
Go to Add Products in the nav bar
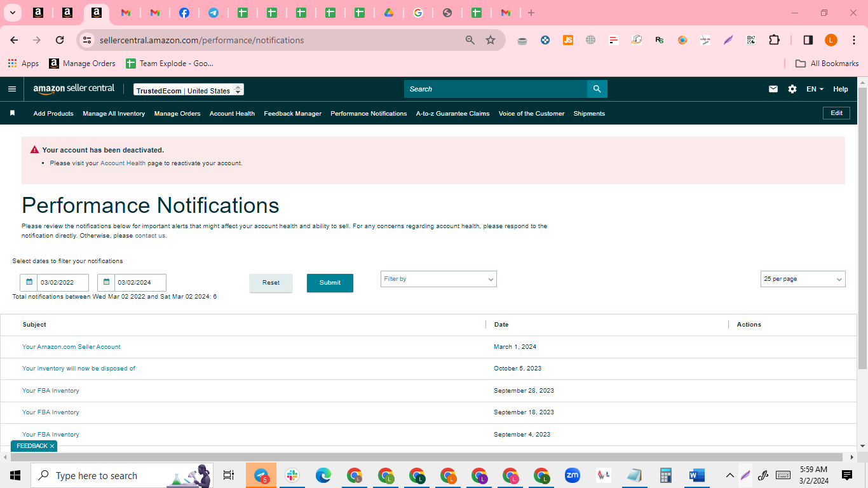click(53, 114)
